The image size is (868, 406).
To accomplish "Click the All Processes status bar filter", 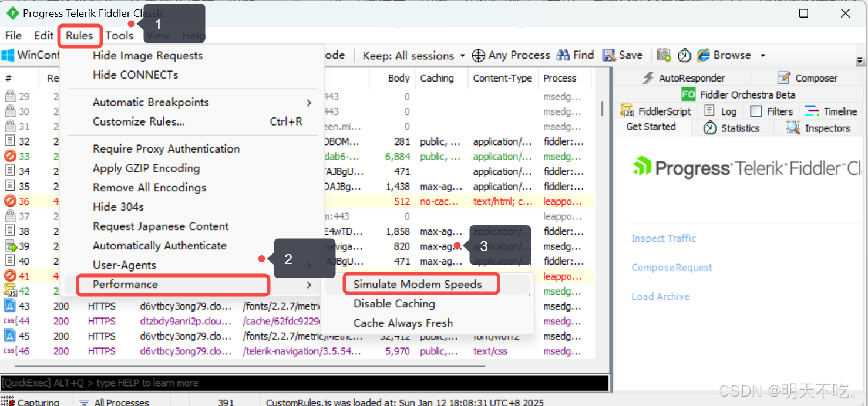I will (x=115, y=402).
